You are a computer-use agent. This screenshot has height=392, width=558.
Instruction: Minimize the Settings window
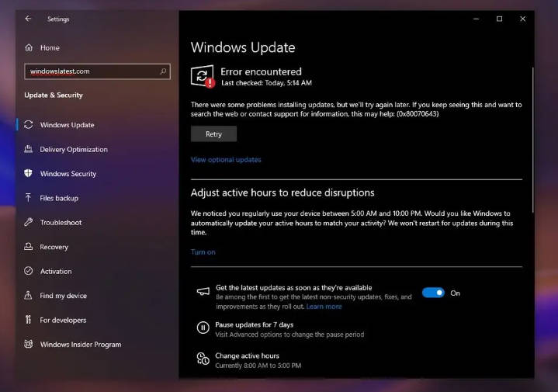[476, 19]
